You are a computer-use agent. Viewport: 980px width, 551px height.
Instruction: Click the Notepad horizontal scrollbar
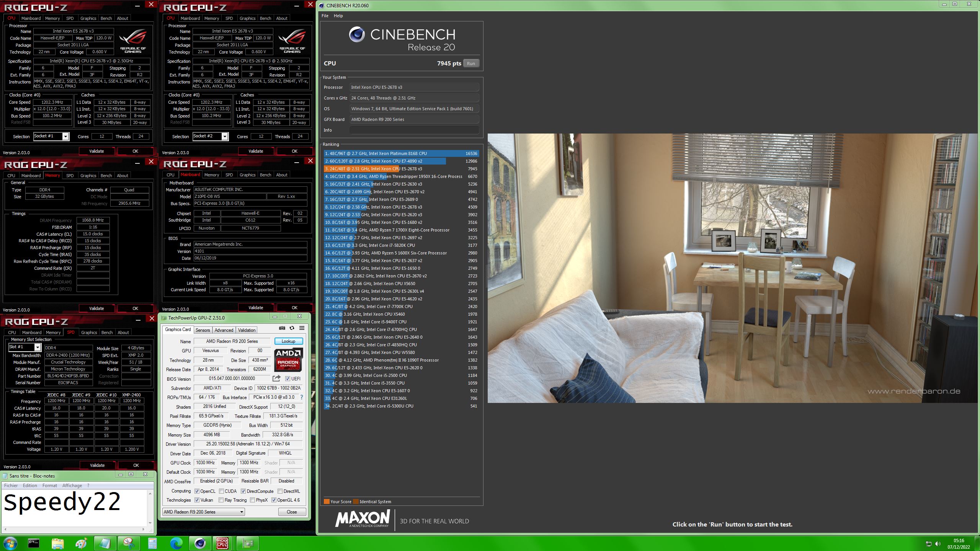pos(74,529)
